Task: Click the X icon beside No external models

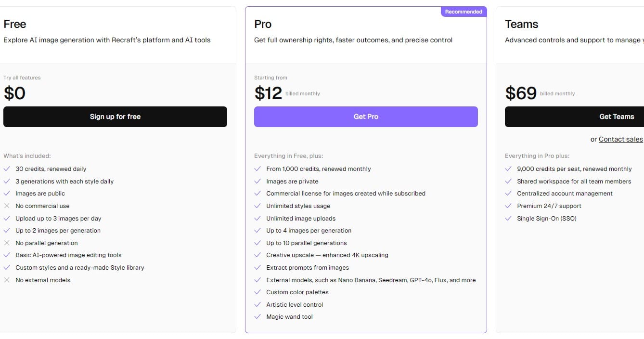Action: click(7, 280)
